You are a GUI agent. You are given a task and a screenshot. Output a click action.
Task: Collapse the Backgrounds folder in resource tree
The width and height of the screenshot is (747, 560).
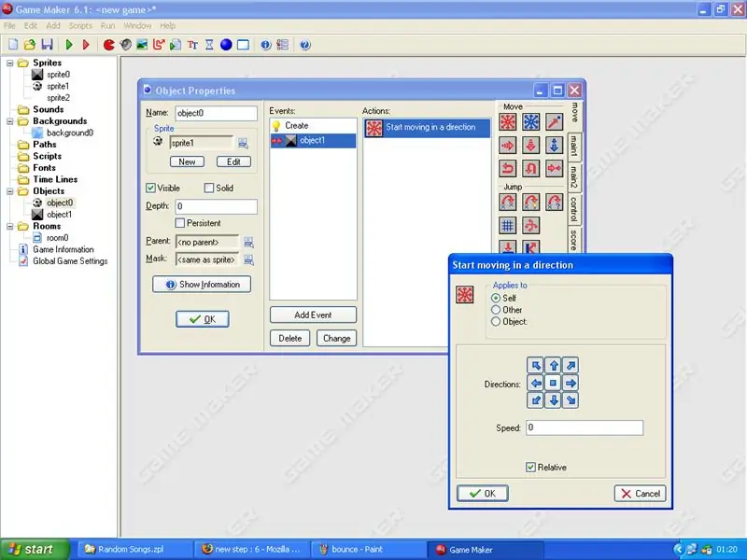pos(10,121)
